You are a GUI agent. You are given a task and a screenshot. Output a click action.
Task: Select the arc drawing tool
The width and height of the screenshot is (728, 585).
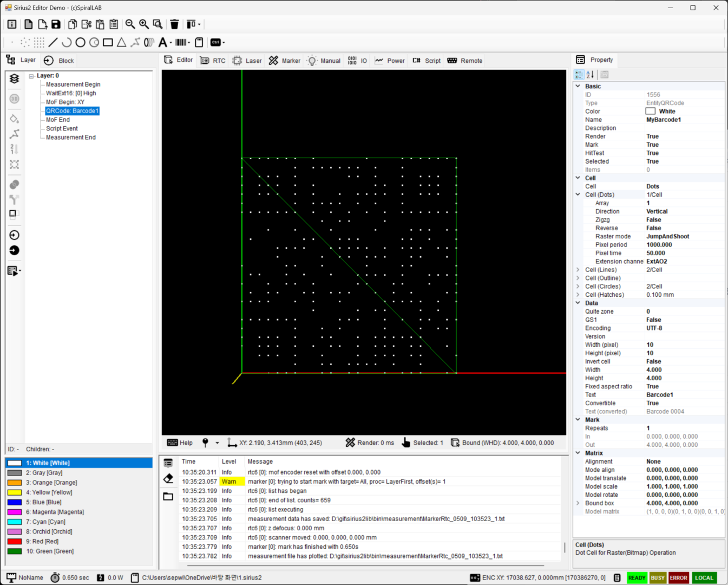(67, 42)
